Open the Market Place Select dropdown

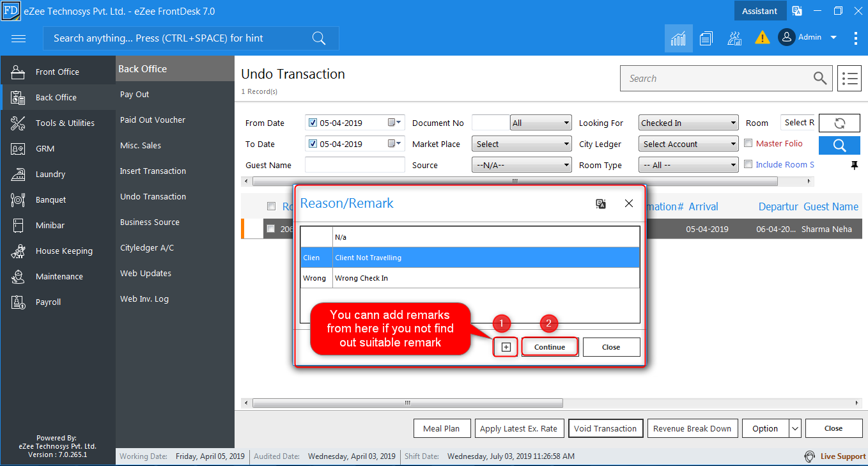click(x=522, y=144)
